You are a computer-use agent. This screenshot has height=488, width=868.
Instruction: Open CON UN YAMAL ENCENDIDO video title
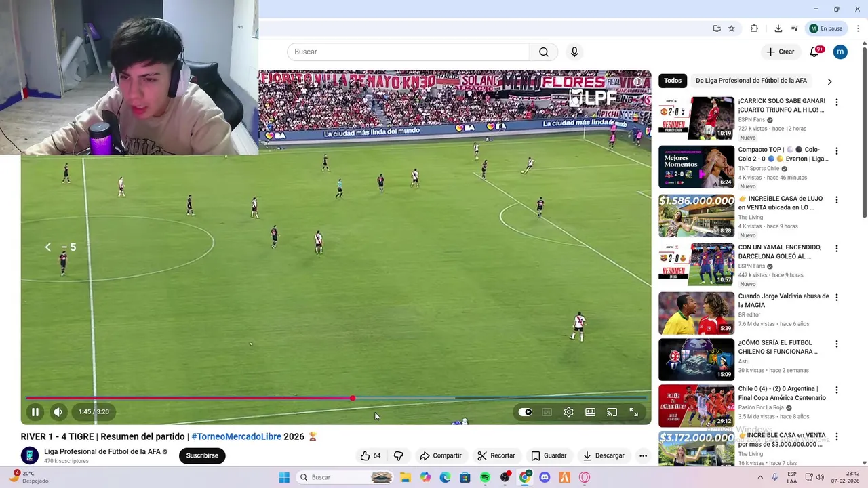(780, 251)
